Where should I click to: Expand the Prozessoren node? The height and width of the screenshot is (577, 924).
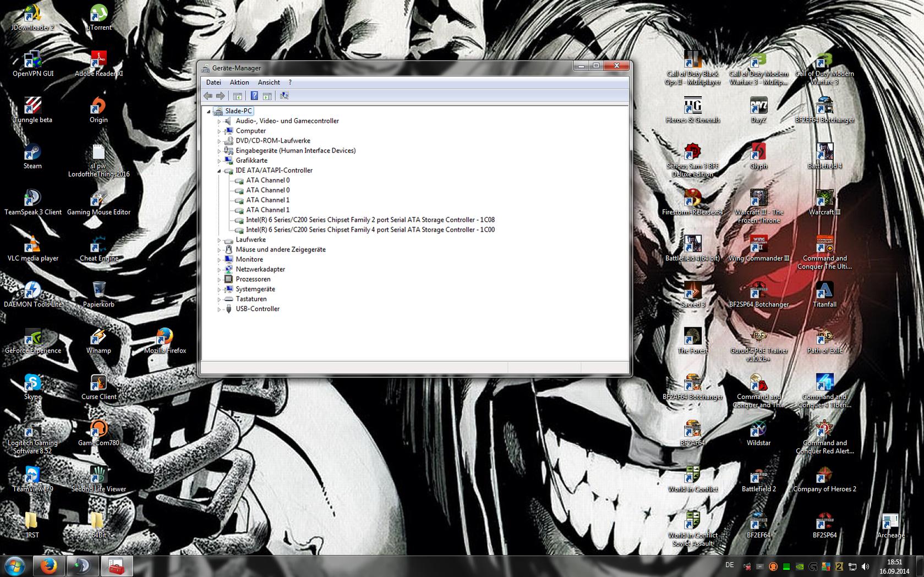(x=219, y=279)
